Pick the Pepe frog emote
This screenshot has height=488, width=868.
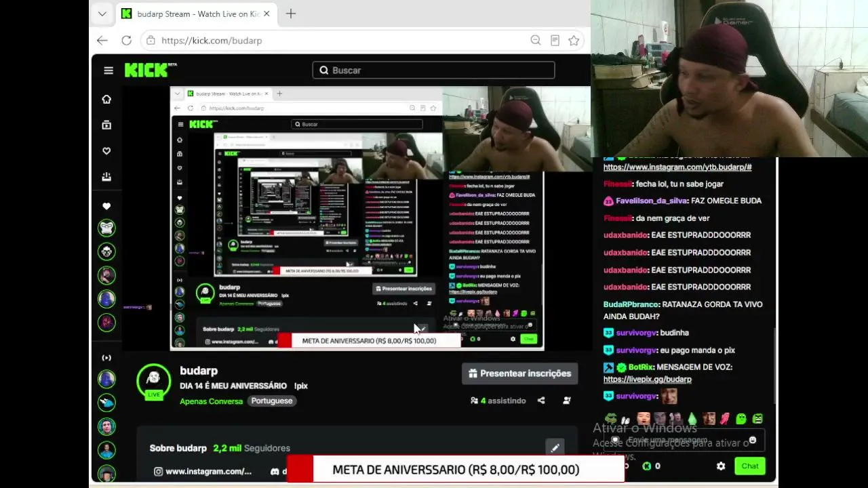(x=610, y=419)
